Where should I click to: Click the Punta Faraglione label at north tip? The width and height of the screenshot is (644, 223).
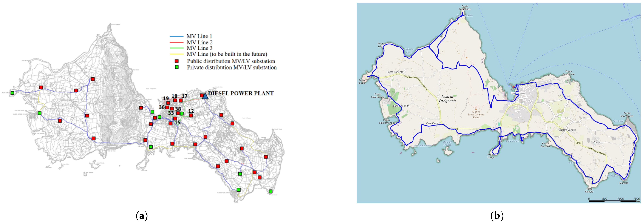(465, 7)
